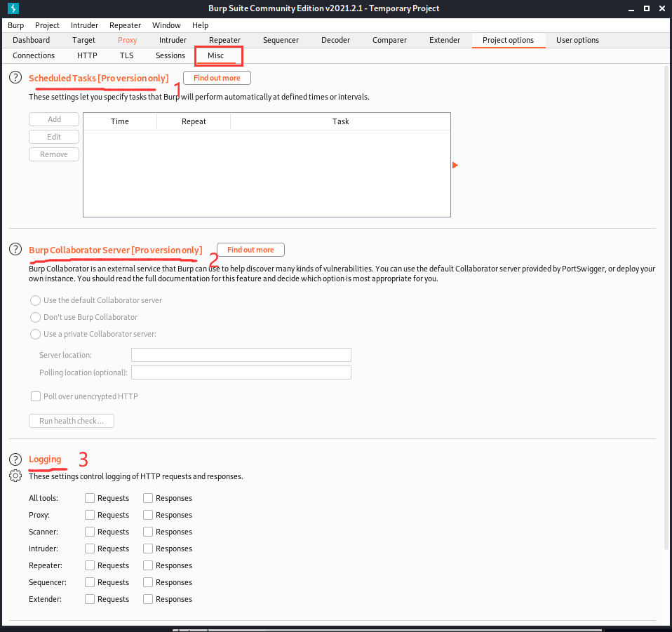Enable All tools Requests logging
The width and height of the screenshot is (672, 632).
[x=90, y=498]
